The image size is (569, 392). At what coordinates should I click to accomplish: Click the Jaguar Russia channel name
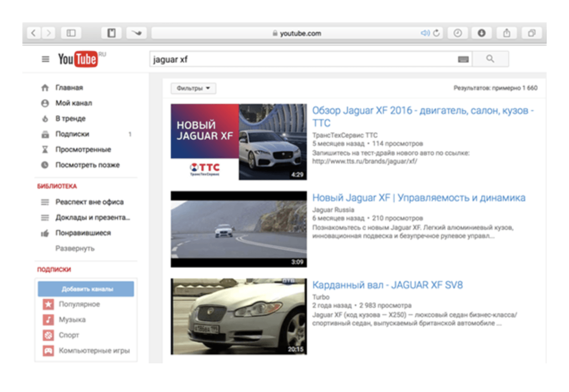click(x=333, y=209)
